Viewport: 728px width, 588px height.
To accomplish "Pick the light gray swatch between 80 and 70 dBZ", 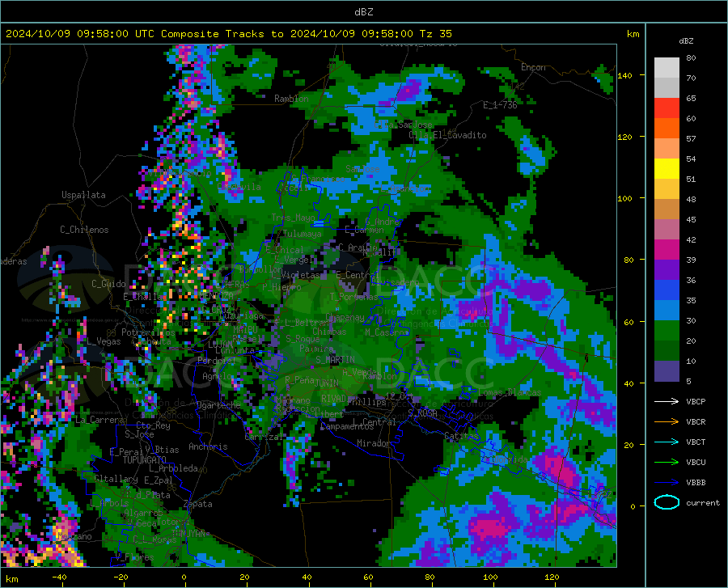I will click(667, 68).
